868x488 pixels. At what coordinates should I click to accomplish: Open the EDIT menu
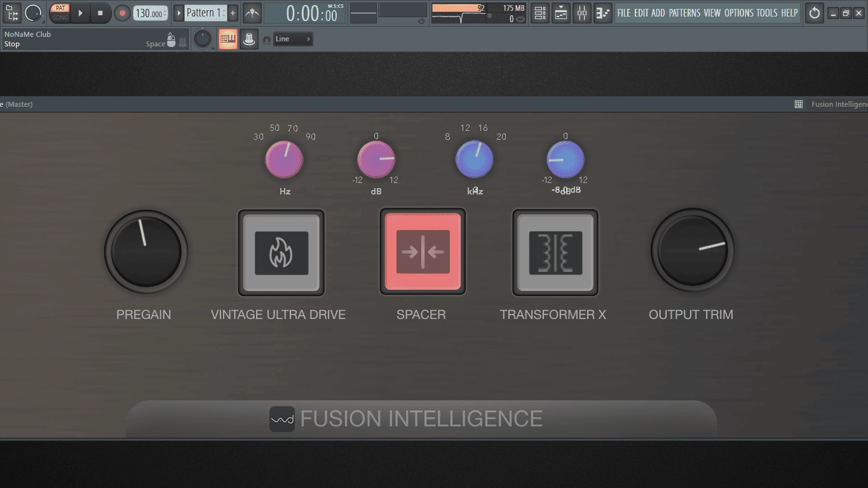641,13
